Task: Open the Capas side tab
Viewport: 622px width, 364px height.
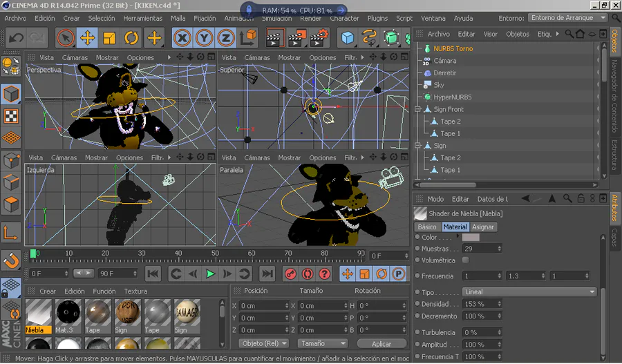Action: 614,237
